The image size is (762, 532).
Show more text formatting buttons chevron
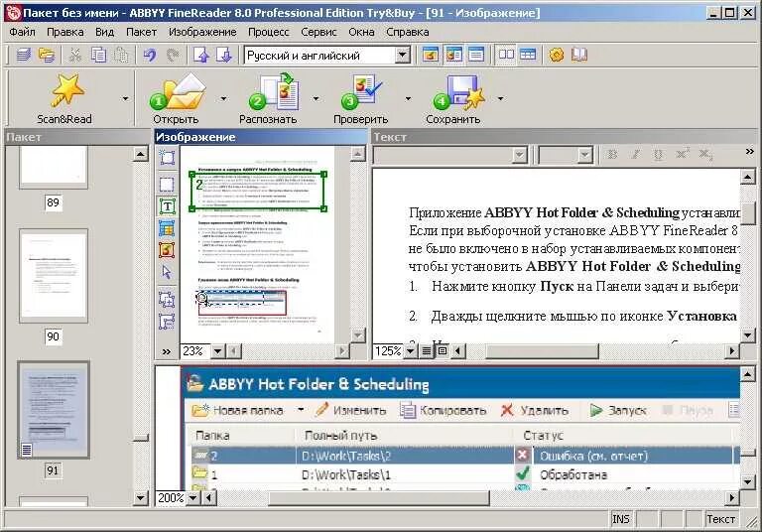(x=749, y=152)
